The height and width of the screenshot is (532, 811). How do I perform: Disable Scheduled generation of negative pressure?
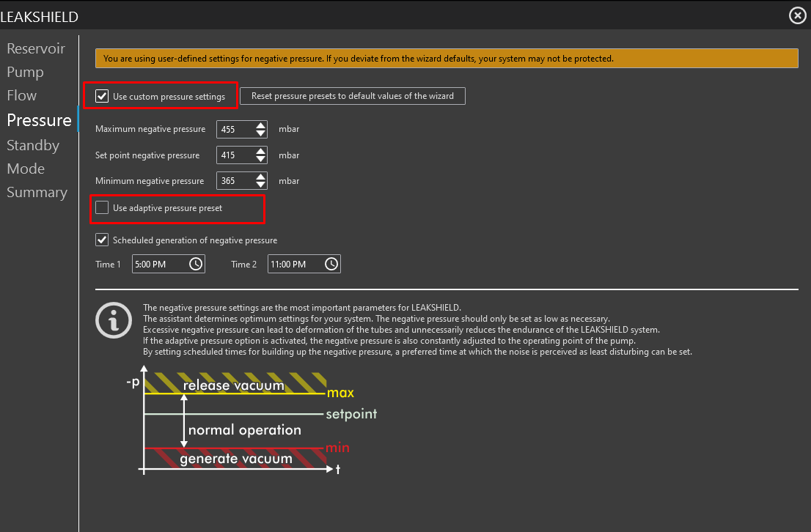(102, 240)
